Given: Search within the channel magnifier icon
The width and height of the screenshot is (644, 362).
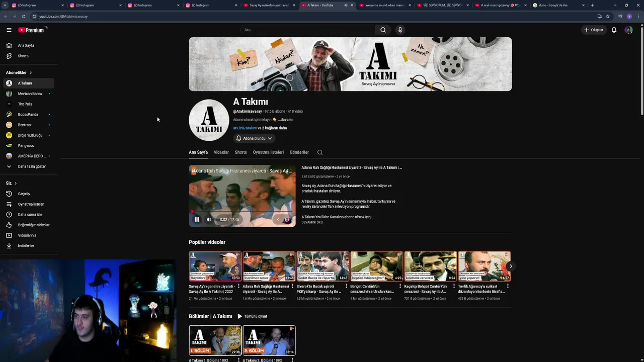Looking at the screenshot, I should 320,152.
